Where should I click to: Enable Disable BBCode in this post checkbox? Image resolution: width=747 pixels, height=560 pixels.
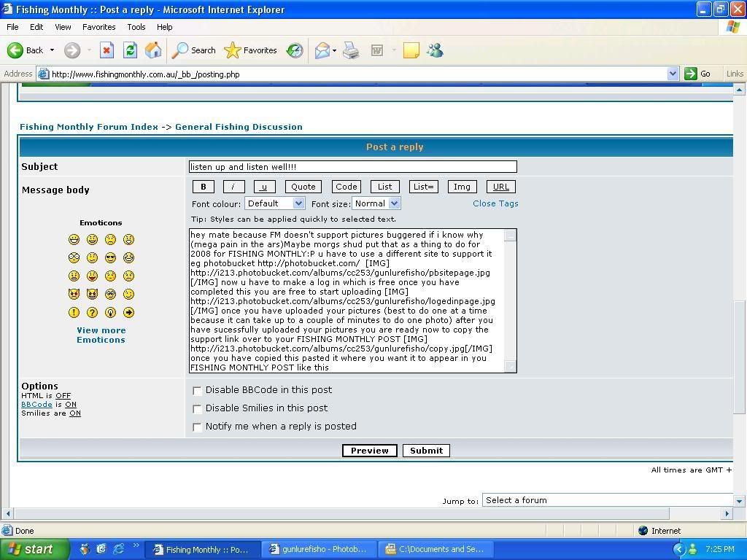tap(197, 391)
